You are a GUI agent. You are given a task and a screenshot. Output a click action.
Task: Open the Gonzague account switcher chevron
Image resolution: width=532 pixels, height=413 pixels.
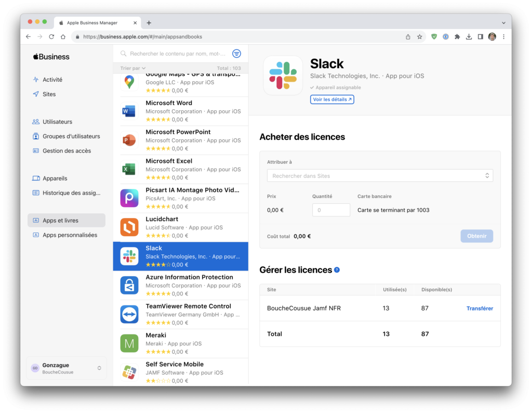click(99, 368)
